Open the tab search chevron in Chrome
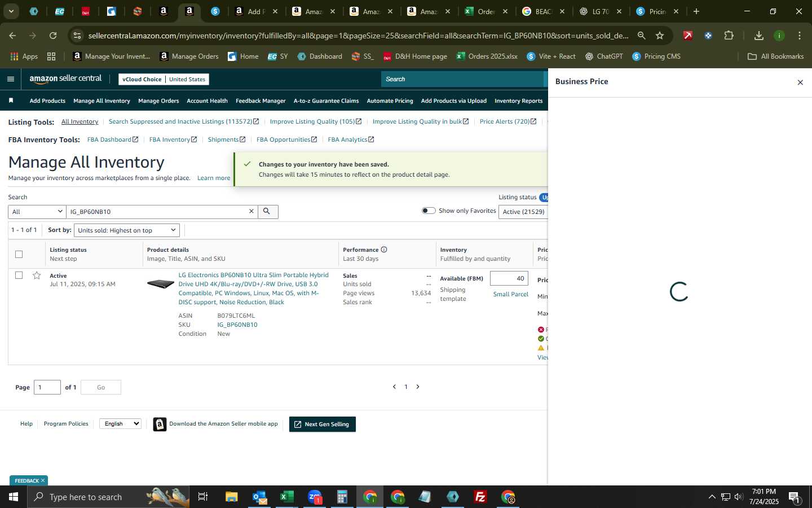 pyautogui.click(x=11, y=11)
